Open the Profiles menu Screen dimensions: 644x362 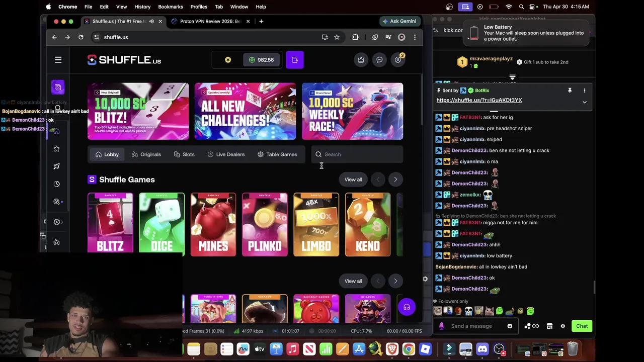(x=199, y=7)
